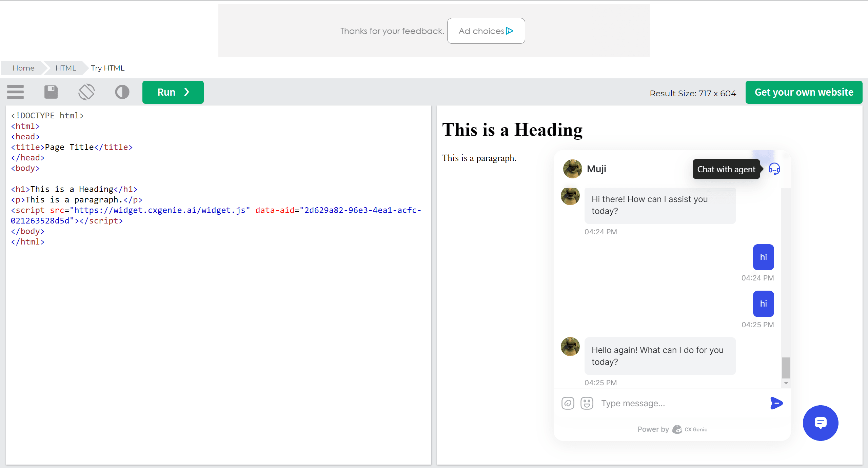Click the Power by CX Genie link
The width and height of the screenshot is (868, 468).
(672, 429)
